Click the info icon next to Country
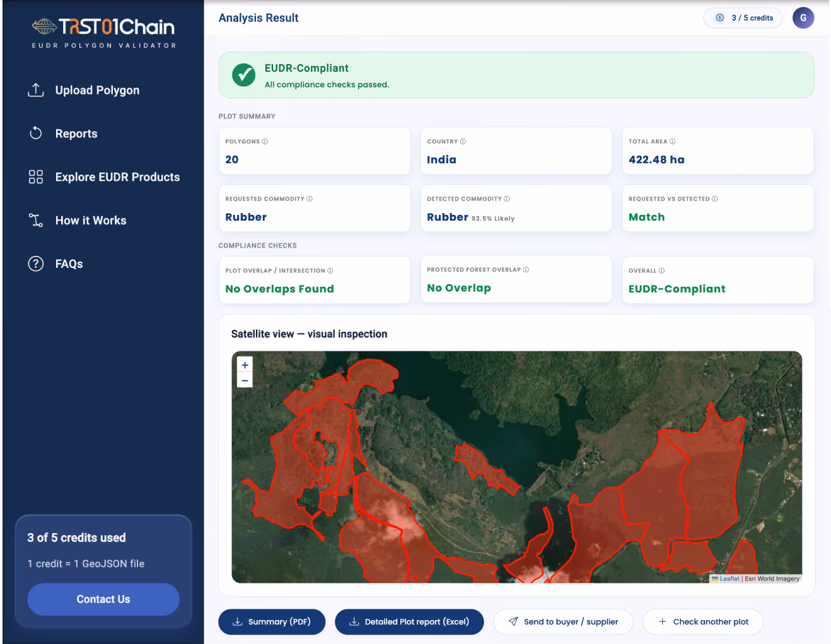Image resolution: width=831 pixels, height=644 pixels. pyautogui.click(x=463, y=141)
